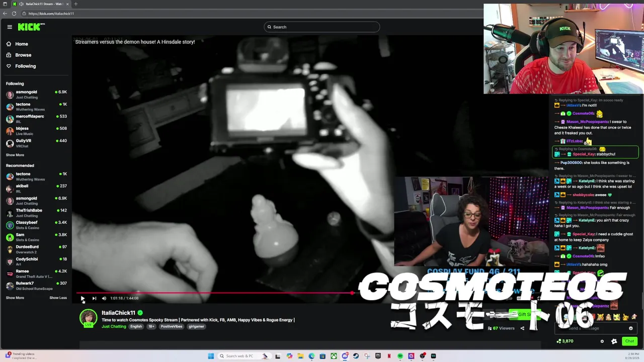The width and height of the screenshot is (644, 362).
Task: Open bbjess Live Music channel
Action: coord(36,131)
